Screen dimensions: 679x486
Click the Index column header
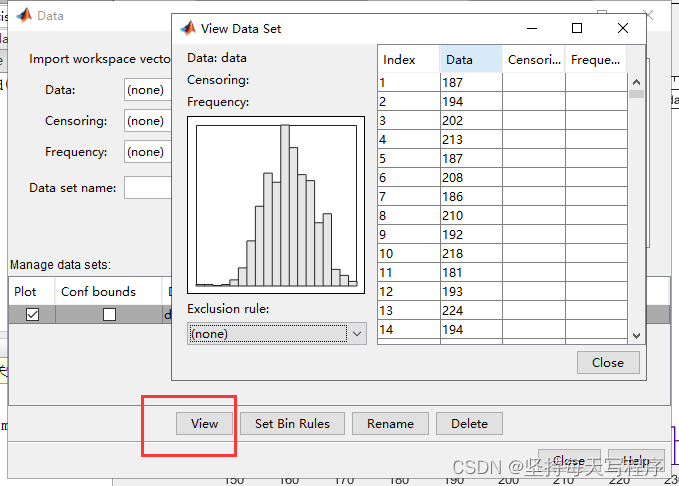(x=409, y=59)
